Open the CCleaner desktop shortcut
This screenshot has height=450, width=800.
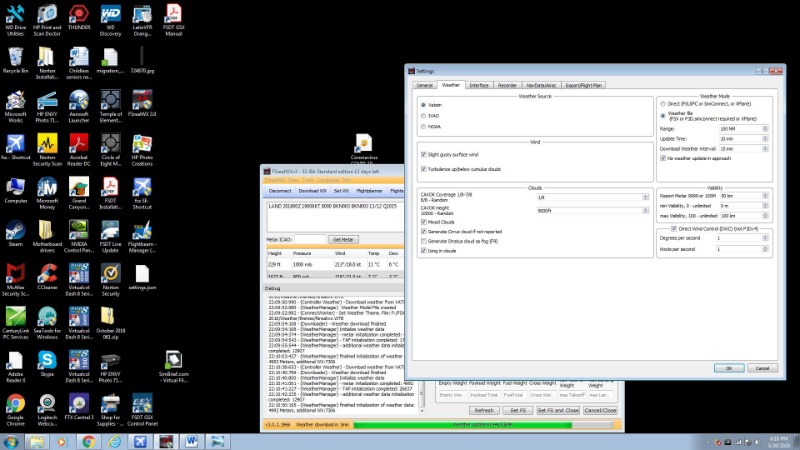pyautogui.click(x=47, y=277)
